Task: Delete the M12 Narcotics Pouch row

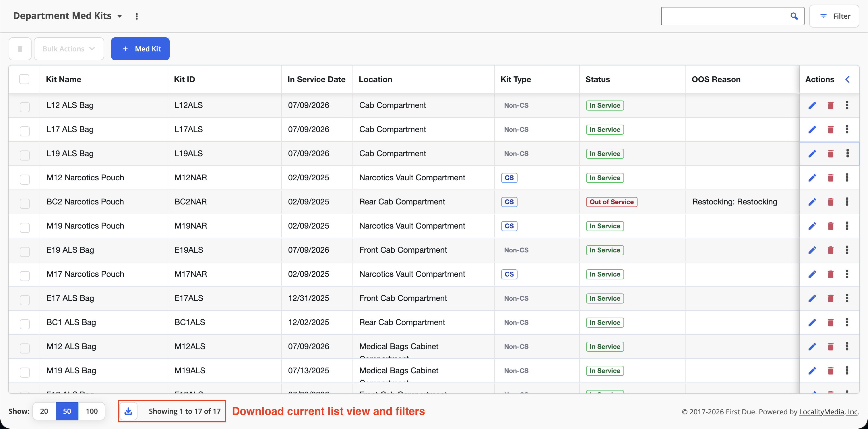Action: point(830,178)
